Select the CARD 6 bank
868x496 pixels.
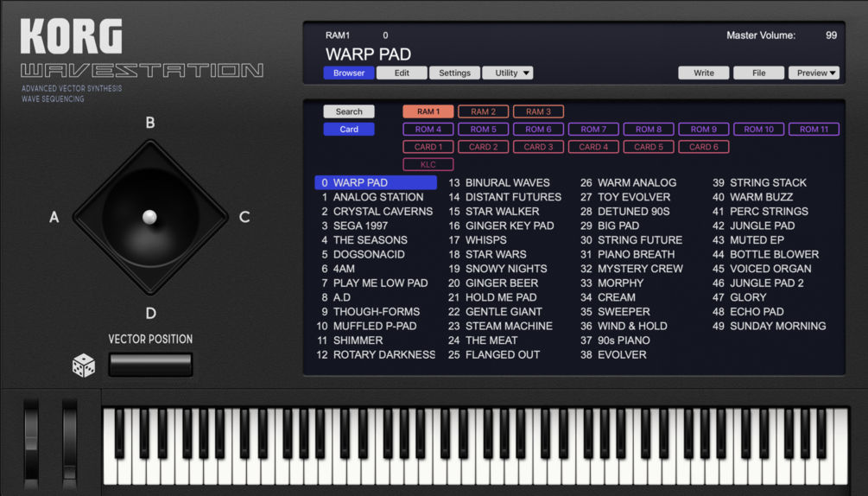click(704, 147)
